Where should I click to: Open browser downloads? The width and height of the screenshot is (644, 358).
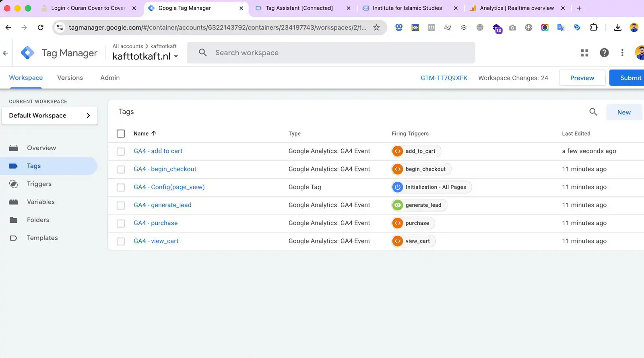click(617, 27)
